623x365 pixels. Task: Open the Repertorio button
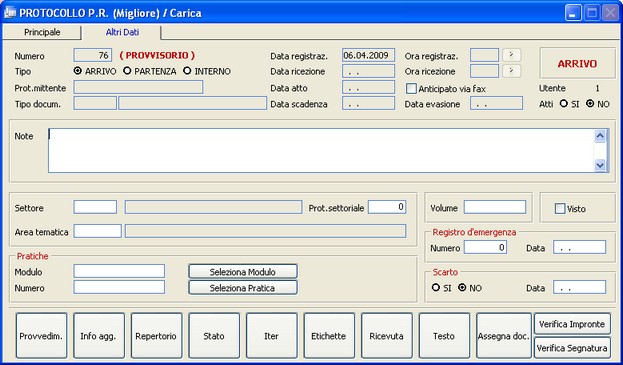[x=157, y=336]
